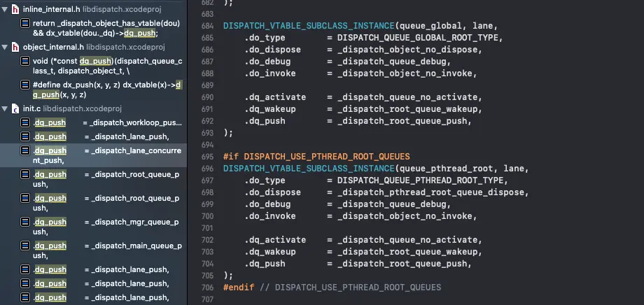Click result icon beside _dispatch_mgr_queue_push match
The image size is (644, 305).
click(x=25, y=222)
